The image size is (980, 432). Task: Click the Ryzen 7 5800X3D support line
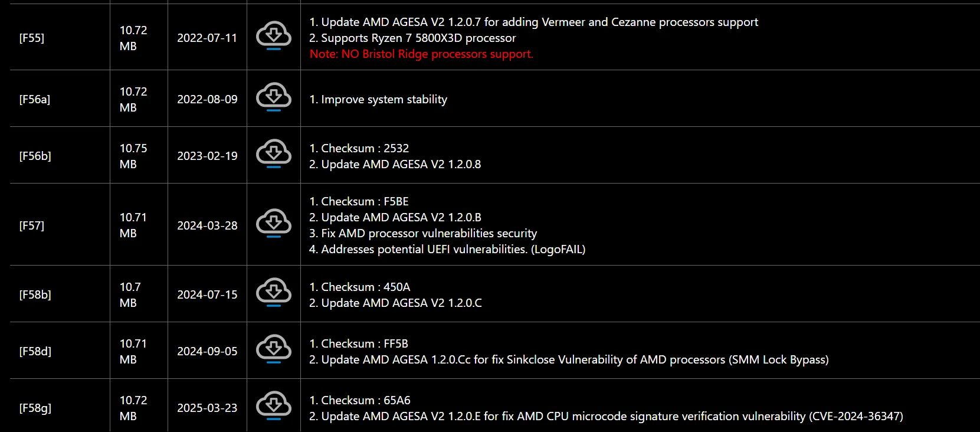412,38
